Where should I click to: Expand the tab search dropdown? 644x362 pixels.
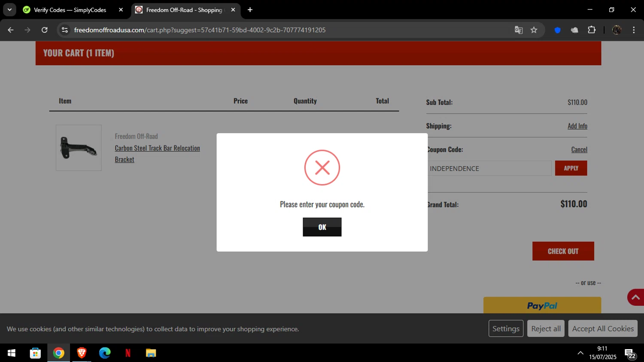9,10
